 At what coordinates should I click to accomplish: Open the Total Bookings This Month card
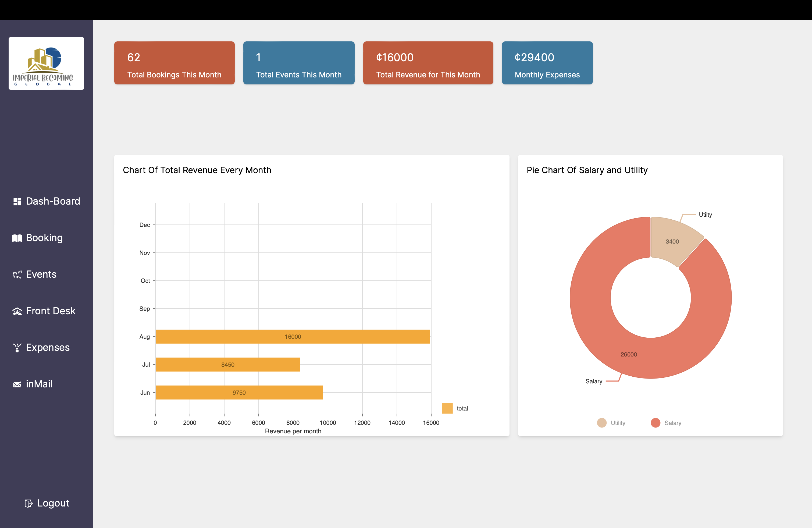point(174,63)
